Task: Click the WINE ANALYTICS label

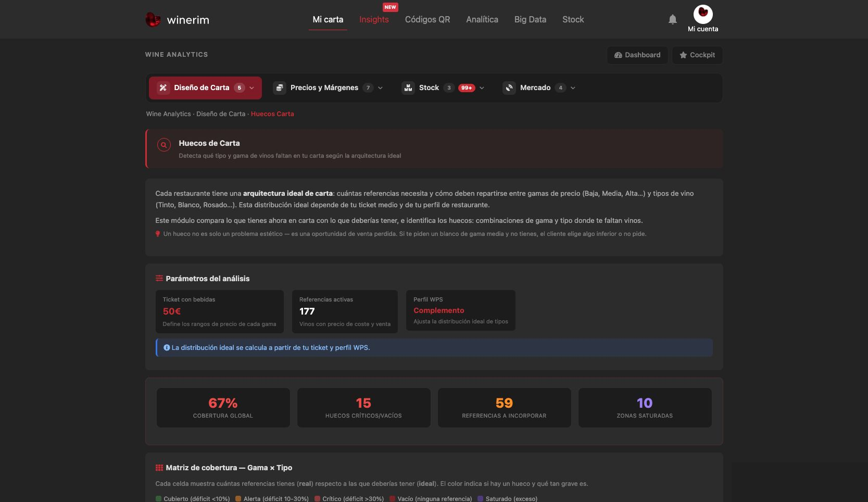Action: (x=177, y=55)
